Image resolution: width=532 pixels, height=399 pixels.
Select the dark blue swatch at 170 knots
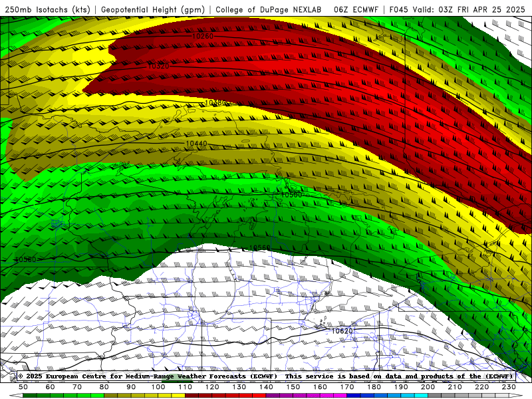[354, 396]
